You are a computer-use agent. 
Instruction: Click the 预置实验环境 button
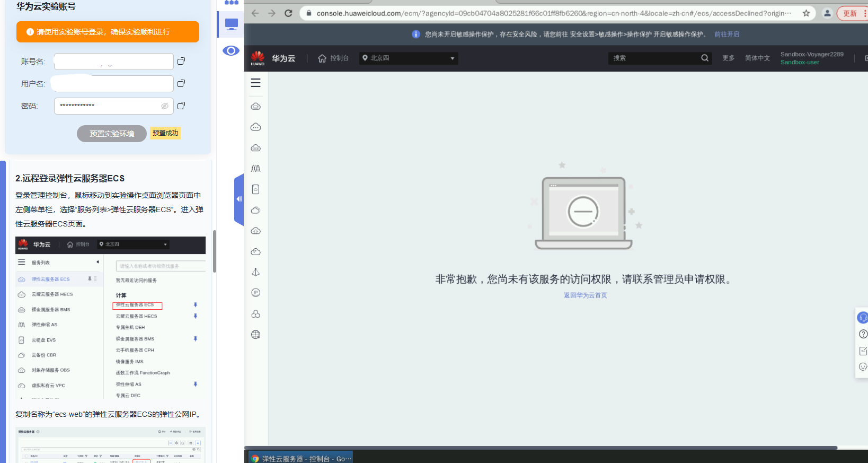pos(112,133)
